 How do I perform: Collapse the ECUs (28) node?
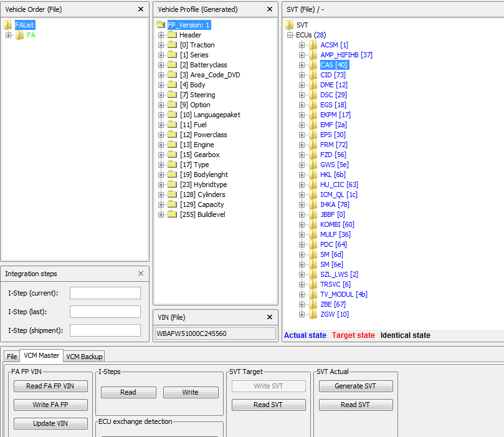[290, 35]
